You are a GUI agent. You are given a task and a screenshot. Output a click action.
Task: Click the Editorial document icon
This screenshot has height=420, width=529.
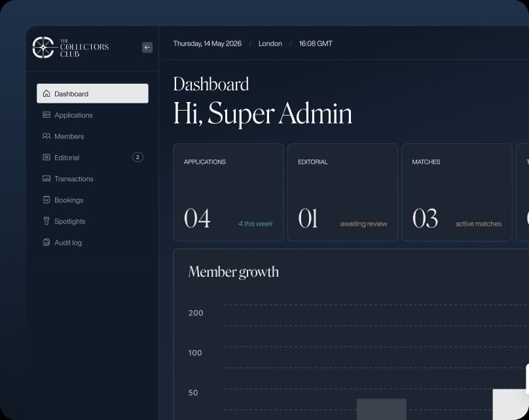(46, 158)
